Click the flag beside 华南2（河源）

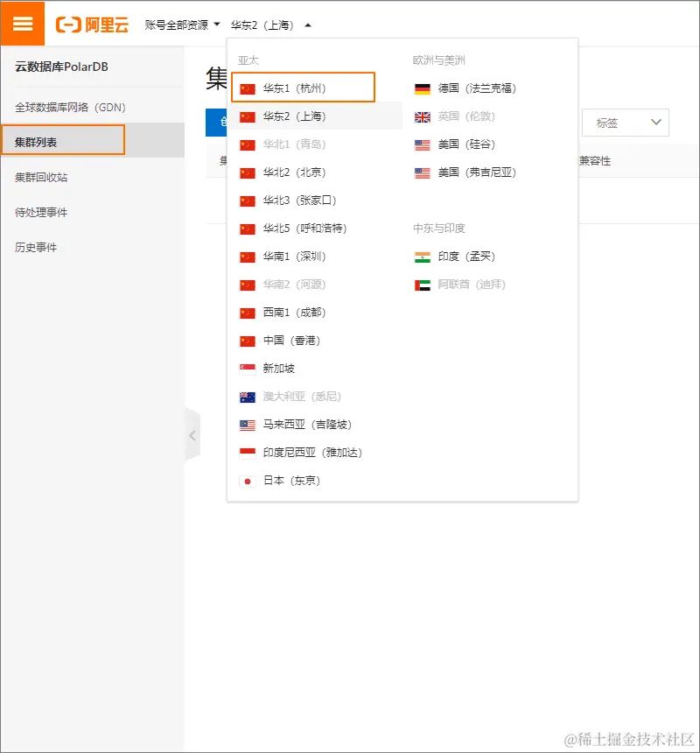coord(248,285)
